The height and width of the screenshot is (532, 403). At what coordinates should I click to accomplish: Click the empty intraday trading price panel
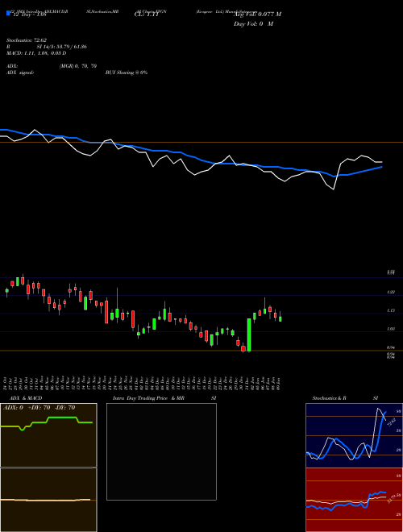click(x=161, y=451)
